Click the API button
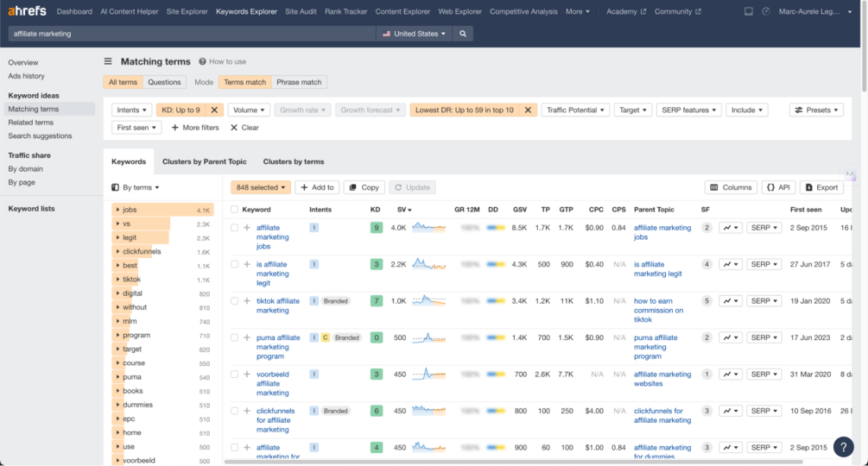 778,187
